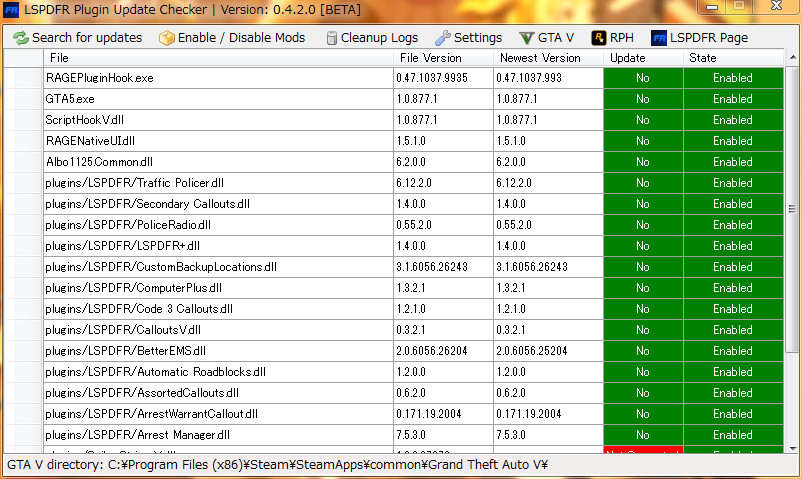
Task: Select the RAGEPluginHook.exe row
Action: [x=393, y=78]
